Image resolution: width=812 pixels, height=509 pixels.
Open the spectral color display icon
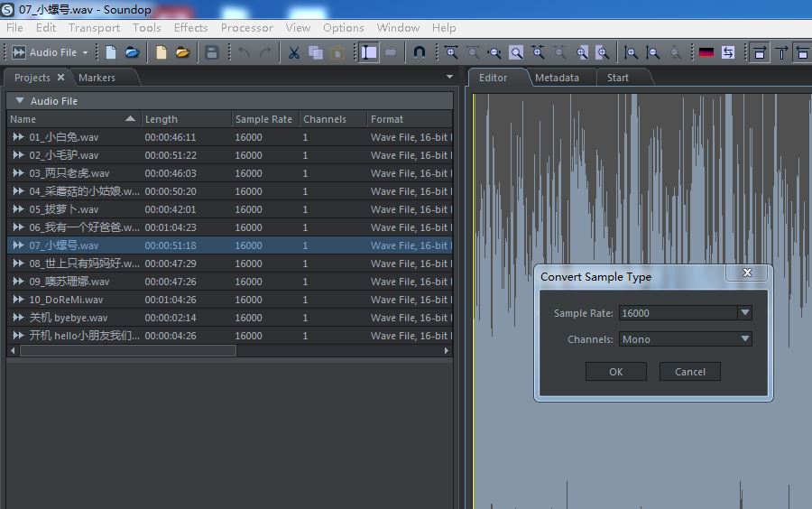(x=706, y=52)
